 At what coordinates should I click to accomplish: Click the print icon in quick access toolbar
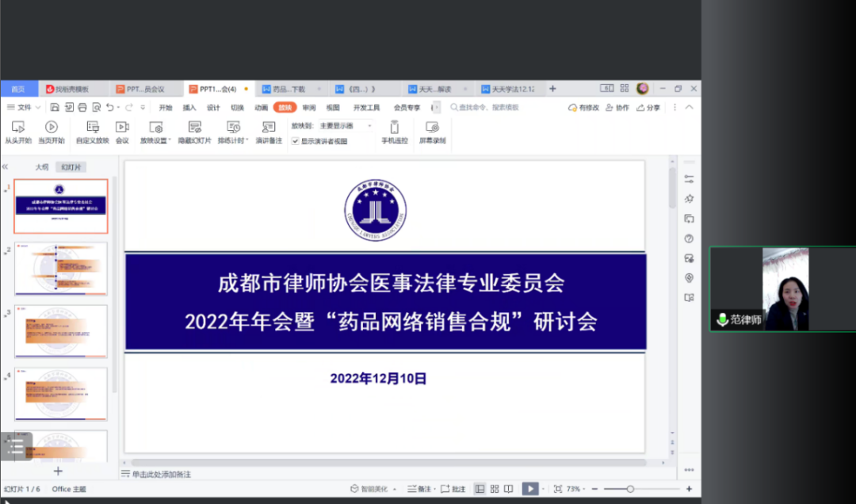point(82,108)
